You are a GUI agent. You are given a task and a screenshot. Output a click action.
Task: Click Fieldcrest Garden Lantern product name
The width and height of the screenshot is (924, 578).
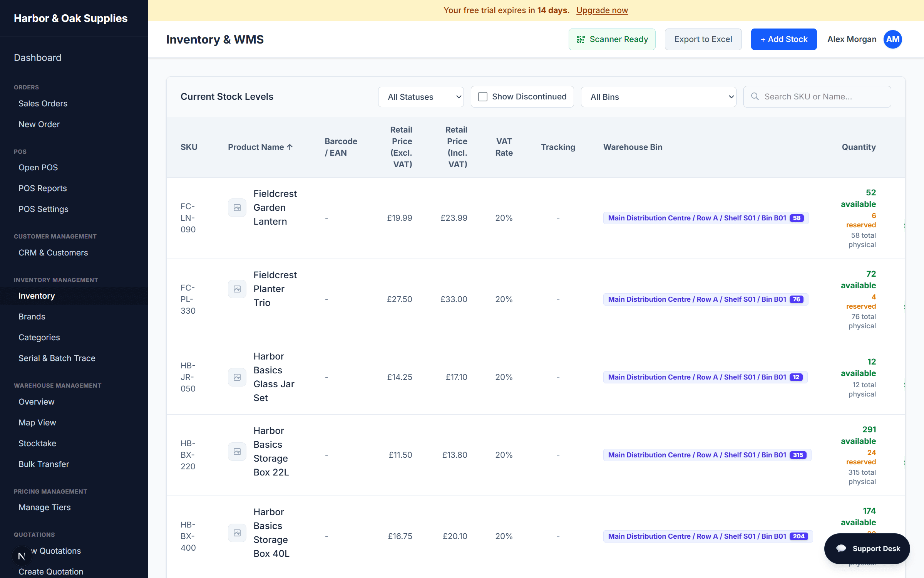click(275, 207)
